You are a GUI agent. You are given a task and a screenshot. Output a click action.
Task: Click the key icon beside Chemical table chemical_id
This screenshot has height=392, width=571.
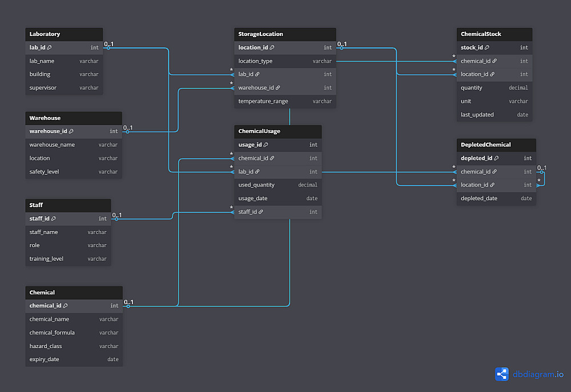coord(66,306)
